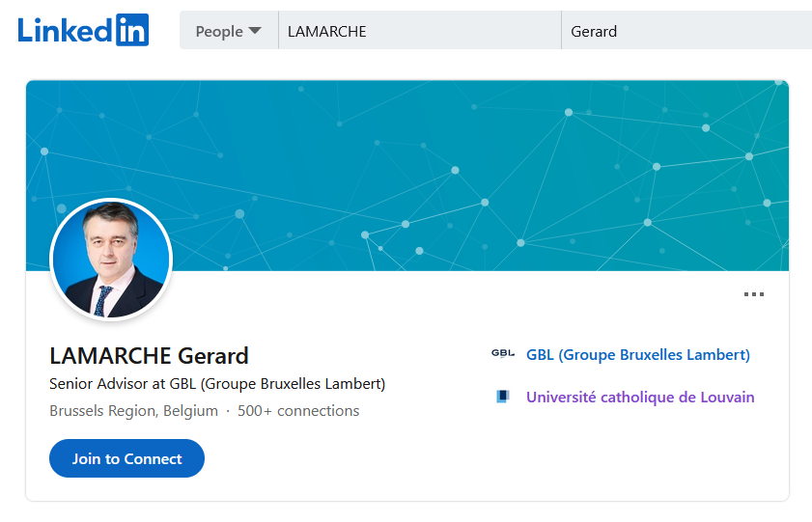
Task: Open the People search type dropdown
Action: tap(229, 31)
